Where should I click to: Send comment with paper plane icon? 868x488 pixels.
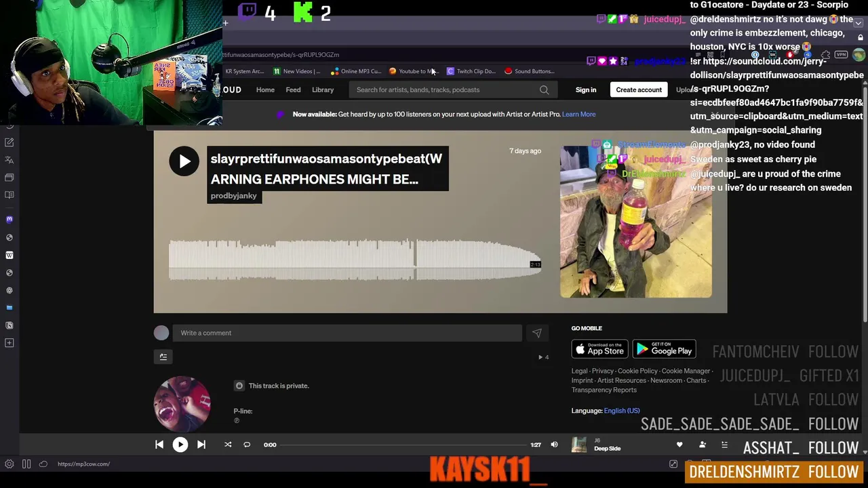click(536, 333)
